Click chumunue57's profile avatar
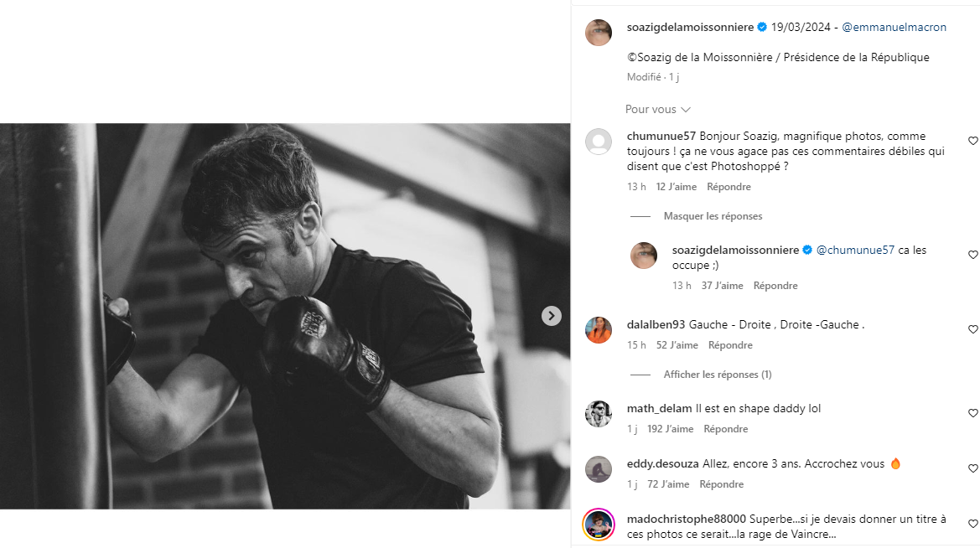980x548 pixels. 599,141
